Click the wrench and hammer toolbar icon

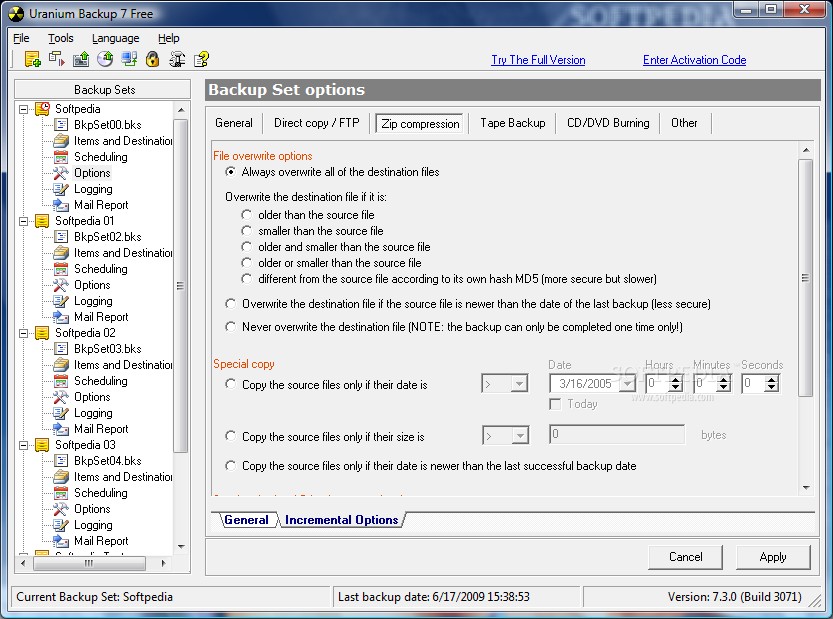[x=177, y=59]
